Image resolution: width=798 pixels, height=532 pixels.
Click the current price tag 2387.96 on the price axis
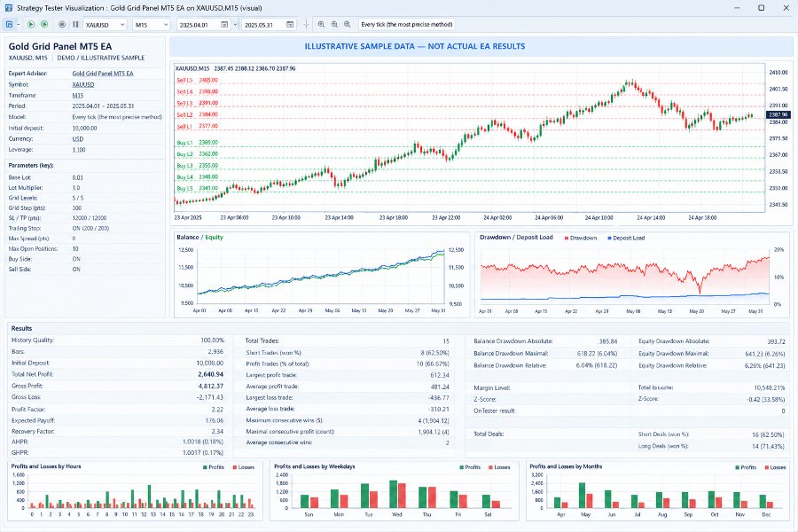(778, 114)
